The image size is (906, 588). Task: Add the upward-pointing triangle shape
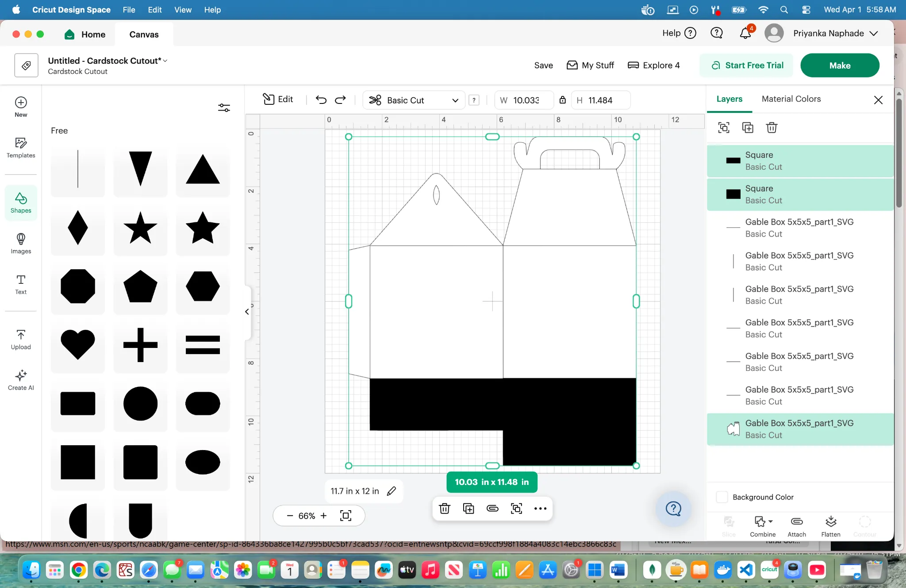[x=203, y=169]
